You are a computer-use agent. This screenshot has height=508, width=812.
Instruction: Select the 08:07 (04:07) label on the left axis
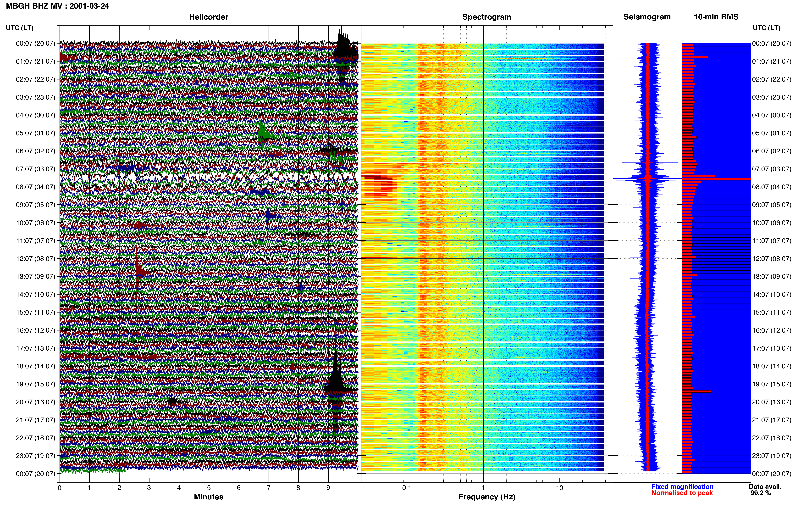point(35,187)
